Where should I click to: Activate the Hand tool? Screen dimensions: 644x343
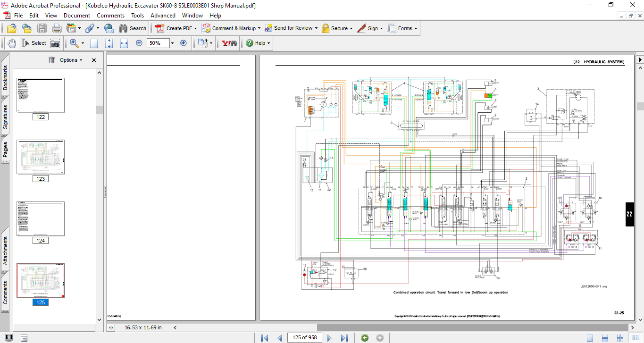click(11, 43)
